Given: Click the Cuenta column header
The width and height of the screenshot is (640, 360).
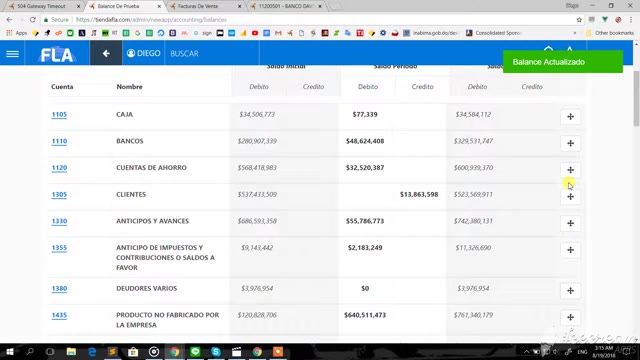Looking at the screenshot, I should 62,87.
